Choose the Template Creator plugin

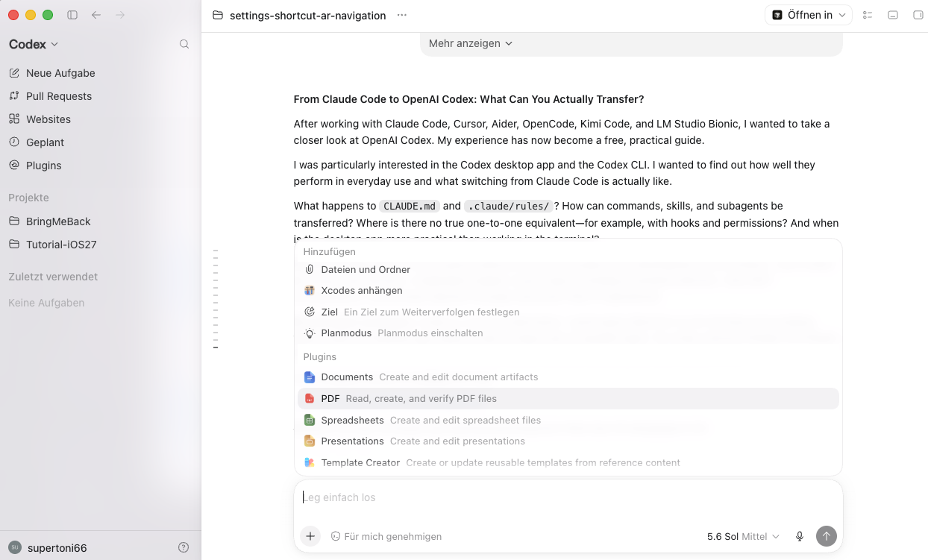tap(568, 463)
